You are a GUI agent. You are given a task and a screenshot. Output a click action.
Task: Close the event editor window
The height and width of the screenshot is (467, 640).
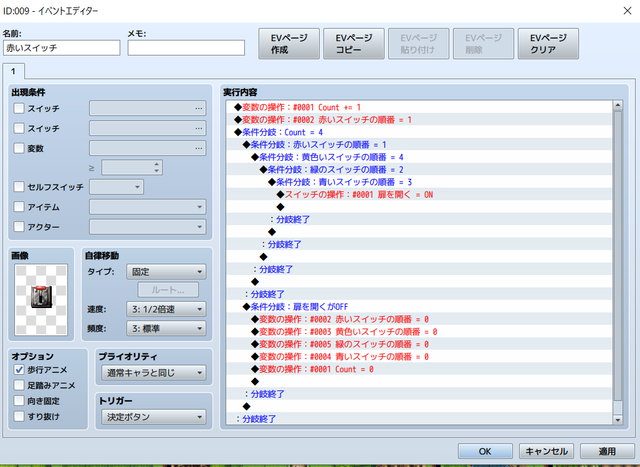pyautogui.click(x=627, y=11)
